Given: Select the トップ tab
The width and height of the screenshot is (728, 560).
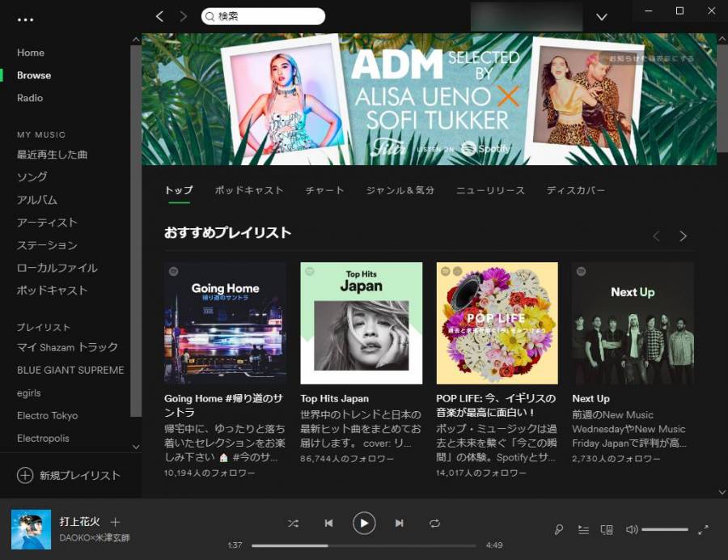Looking at the screenshot, I should [x=179, y=190].
